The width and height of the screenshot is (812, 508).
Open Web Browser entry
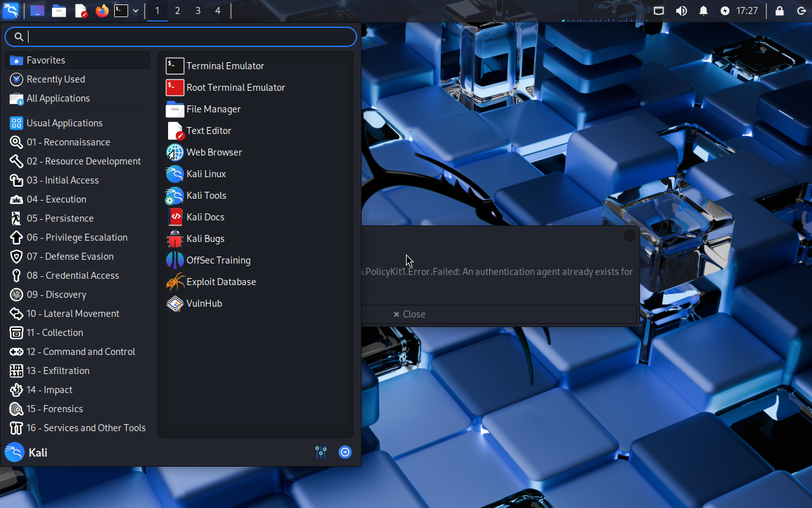(255, 152)
